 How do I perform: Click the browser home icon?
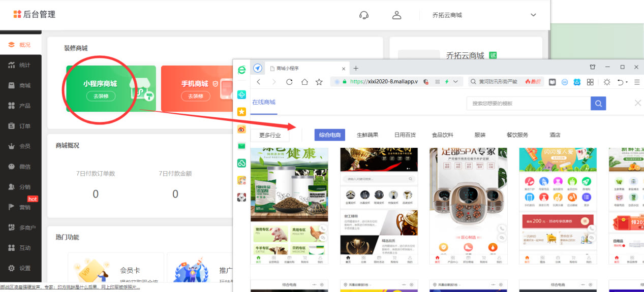(x=304, y=82)
